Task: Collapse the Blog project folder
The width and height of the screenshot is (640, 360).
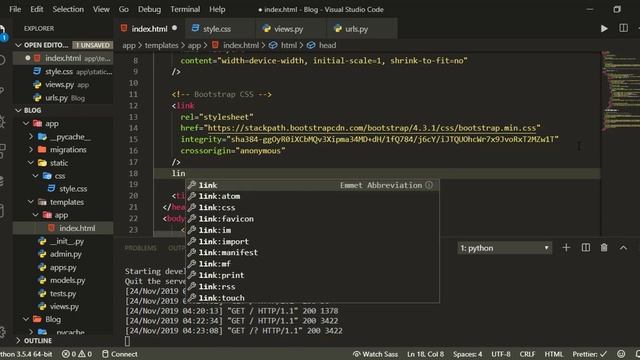Action: [x=26, y=319]
